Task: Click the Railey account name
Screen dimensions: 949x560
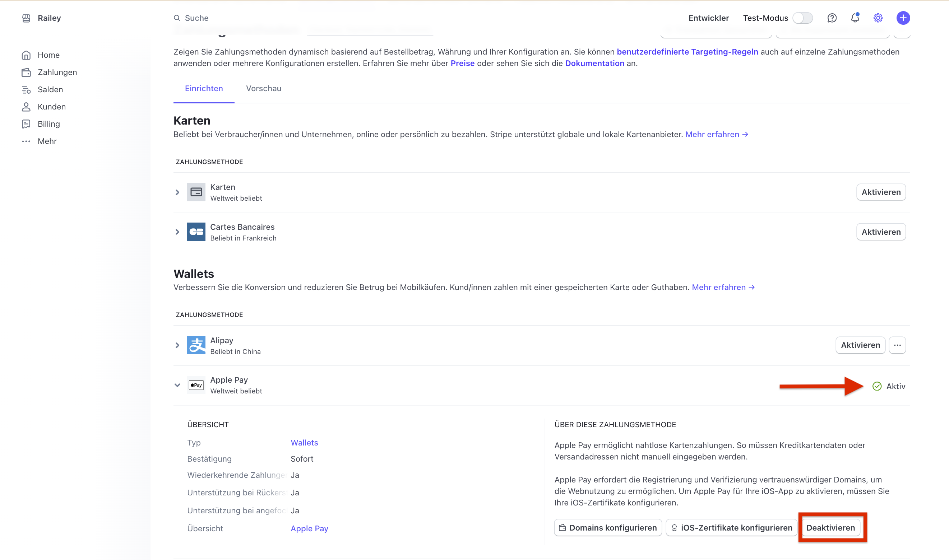Action: (49, 18)
